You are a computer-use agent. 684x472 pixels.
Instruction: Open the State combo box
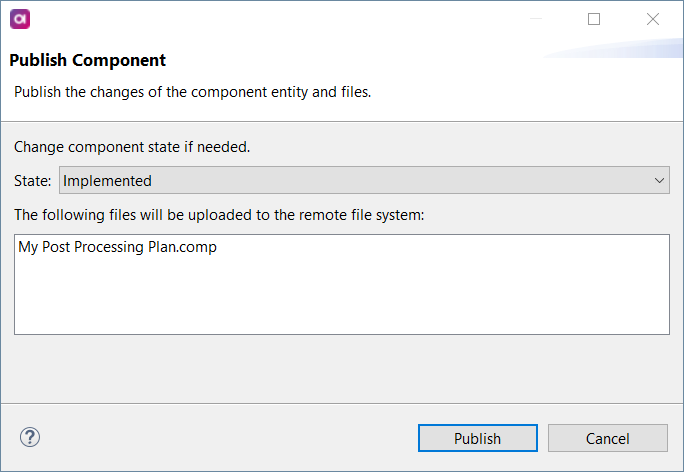360,181
